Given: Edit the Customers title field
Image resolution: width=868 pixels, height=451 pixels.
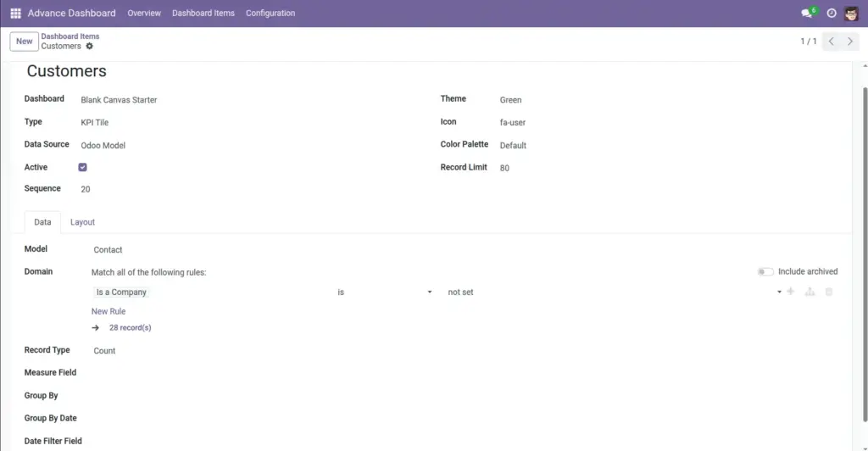Looking at the screenshot, I should [66, 71].
